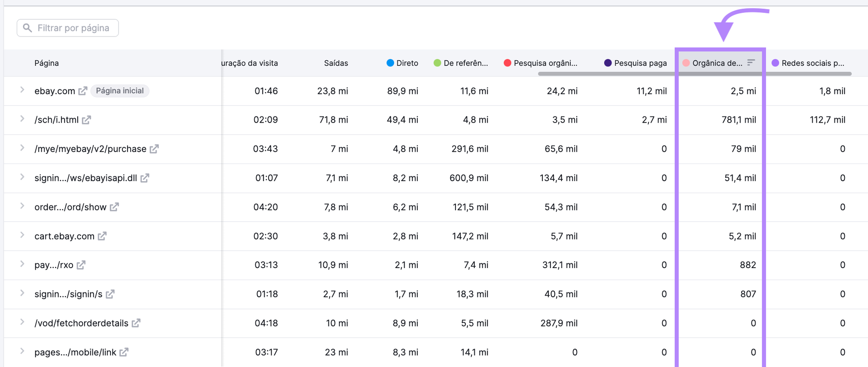Viewport: 868px width, 367px height.
Task: Open cart.ebay.com external link icon
Action: tap(102, 236)
